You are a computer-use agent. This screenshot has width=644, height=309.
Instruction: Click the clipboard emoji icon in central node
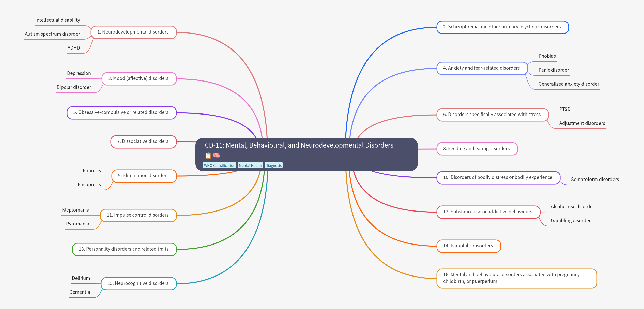tap(208, 155)
